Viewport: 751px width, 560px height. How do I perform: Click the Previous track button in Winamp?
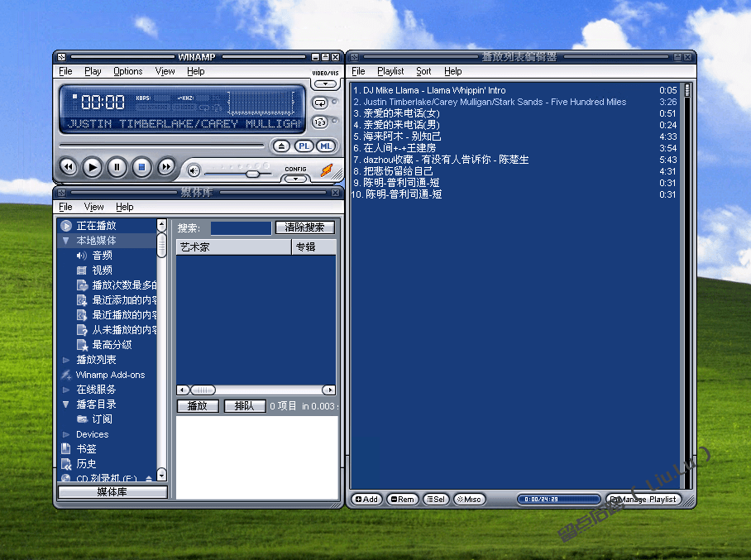coord(69,167)
